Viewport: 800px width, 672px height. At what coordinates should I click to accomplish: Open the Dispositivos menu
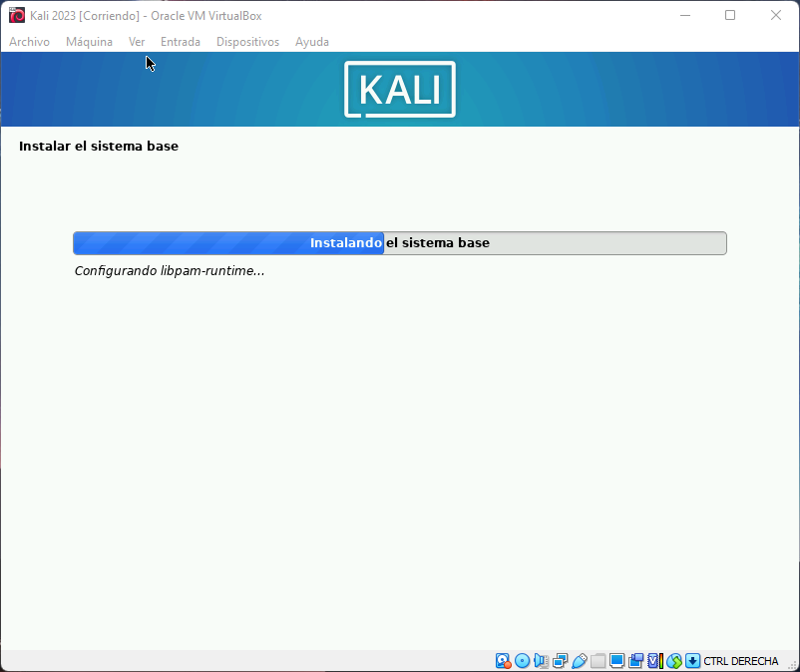(x=248, y=42)
